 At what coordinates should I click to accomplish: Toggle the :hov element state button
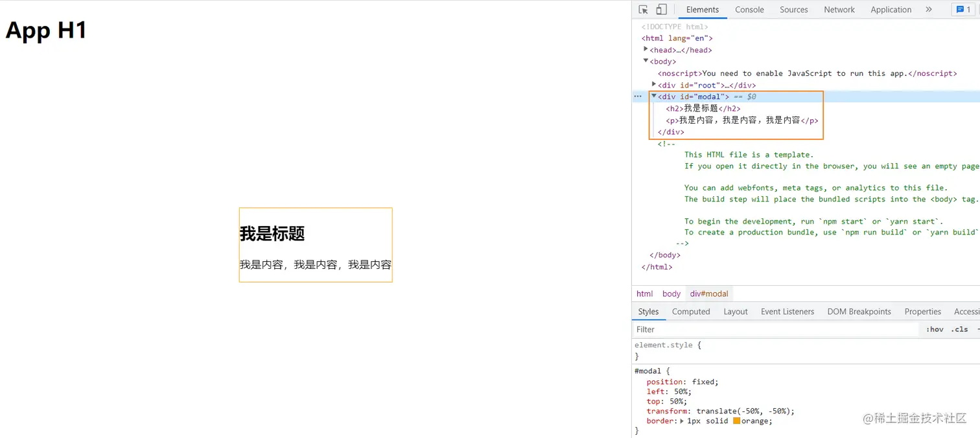[935, 329]
